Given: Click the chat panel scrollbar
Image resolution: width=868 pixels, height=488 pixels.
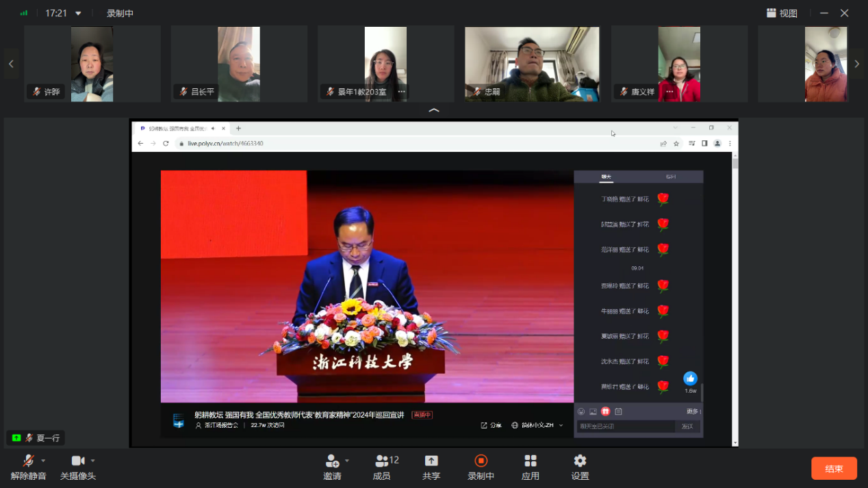Looking at the screenshot, I should [702, 392].
